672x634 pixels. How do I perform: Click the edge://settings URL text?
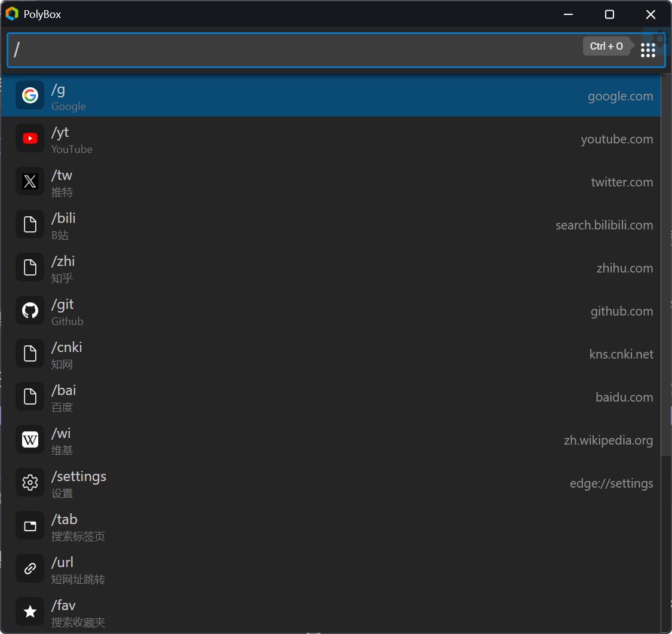(x=611, y=483)
